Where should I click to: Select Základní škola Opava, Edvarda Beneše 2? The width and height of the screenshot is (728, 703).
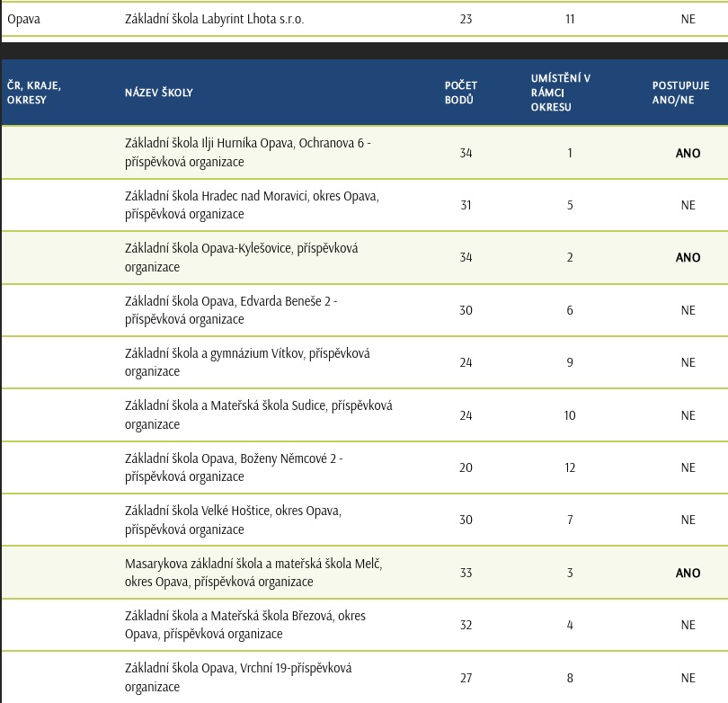(231, 310)
